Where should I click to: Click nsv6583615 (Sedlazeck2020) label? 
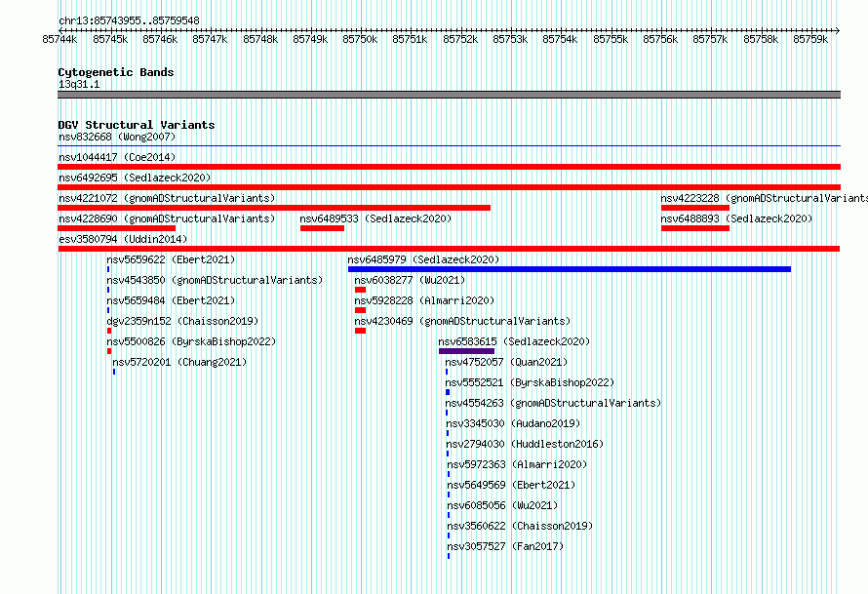tap(514, 341)
